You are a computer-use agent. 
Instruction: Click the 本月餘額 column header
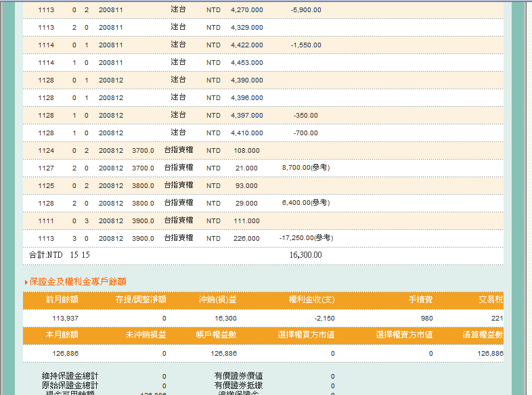(62, 335)
